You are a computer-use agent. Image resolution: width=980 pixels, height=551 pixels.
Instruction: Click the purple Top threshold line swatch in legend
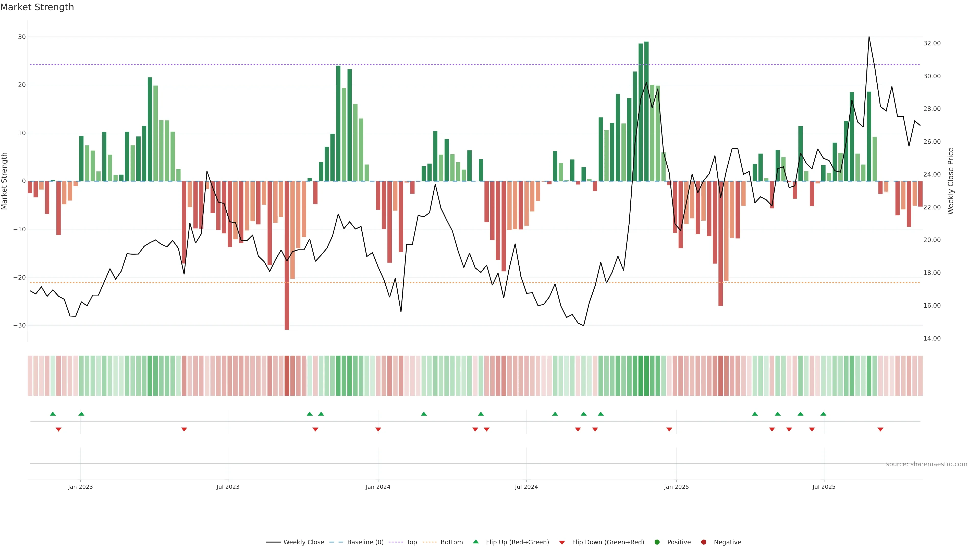click(x=396, y=542)
